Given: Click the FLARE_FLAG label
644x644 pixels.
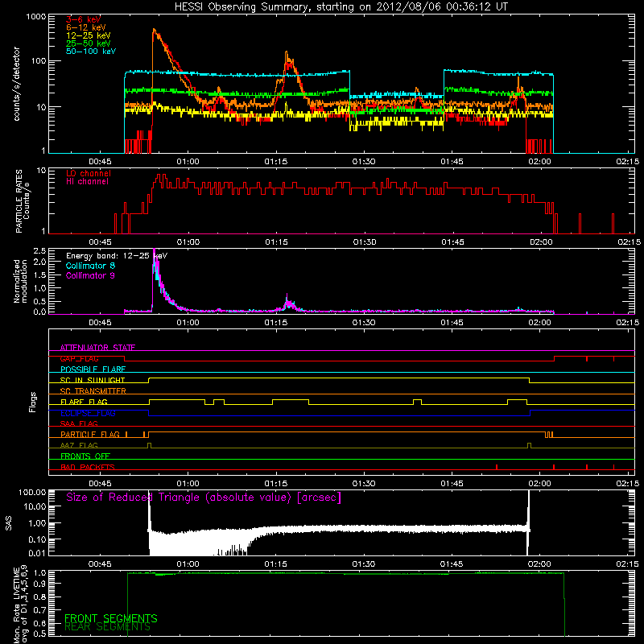Looking at the screenshot, I should click(84, 402).
